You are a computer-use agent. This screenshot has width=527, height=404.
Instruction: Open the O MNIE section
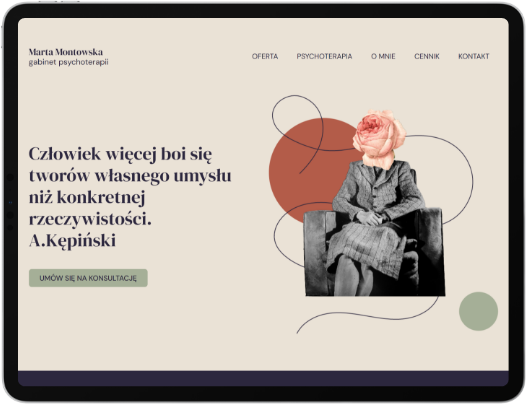[x=383, y=56]
